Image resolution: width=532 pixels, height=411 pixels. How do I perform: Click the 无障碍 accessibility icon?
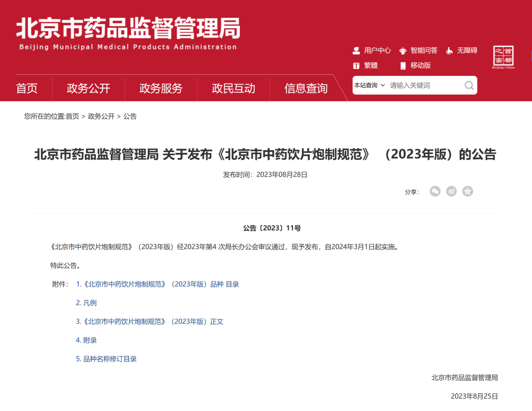(x=449, y=51)
